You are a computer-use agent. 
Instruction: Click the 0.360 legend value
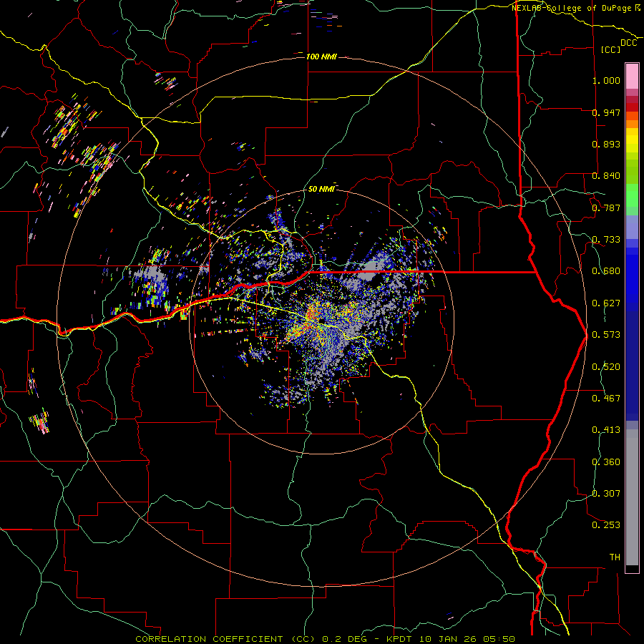tap(606, 462)
